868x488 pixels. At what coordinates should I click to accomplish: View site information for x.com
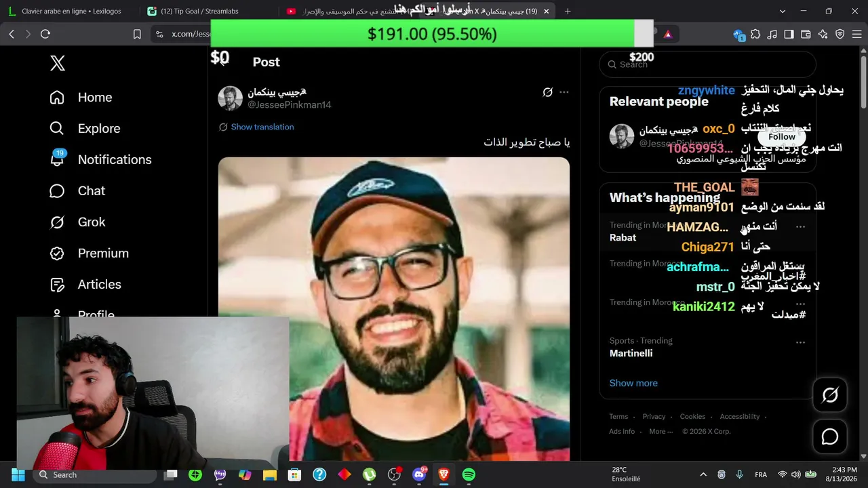click(x=159, y=34)
